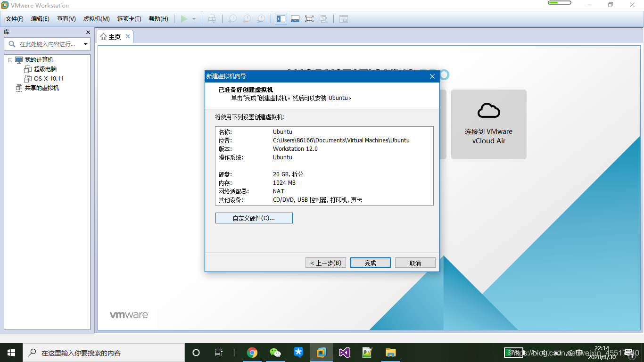
Task: Open the power options dropdown arrow
Action: click(x=194, y=19)
